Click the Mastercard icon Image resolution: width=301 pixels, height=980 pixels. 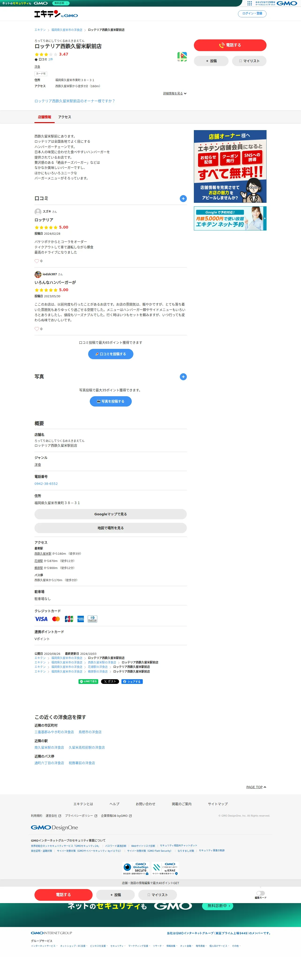coord(56,619)
